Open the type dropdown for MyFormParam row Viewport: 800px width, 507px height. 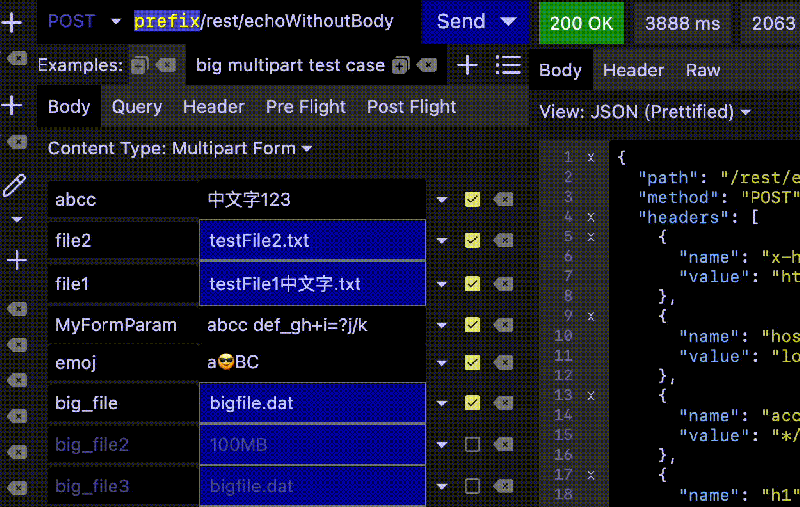click(442, 325)
